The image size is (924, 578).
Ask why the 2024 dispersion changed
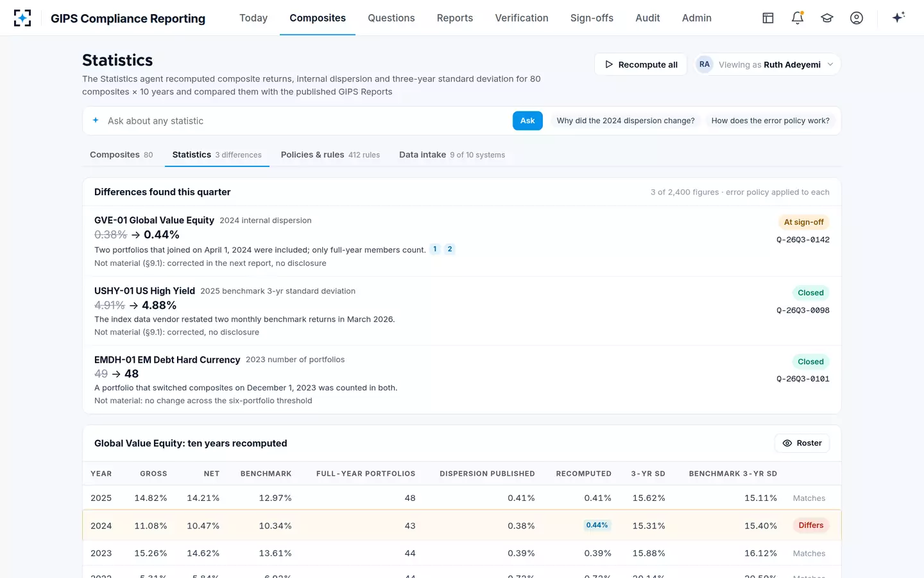(626, 121)
